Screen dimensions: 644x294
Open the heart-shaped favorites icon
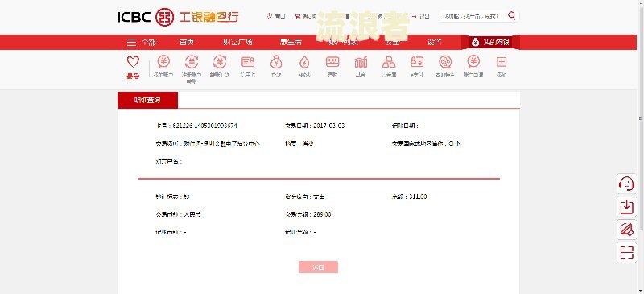pos(133,62)
